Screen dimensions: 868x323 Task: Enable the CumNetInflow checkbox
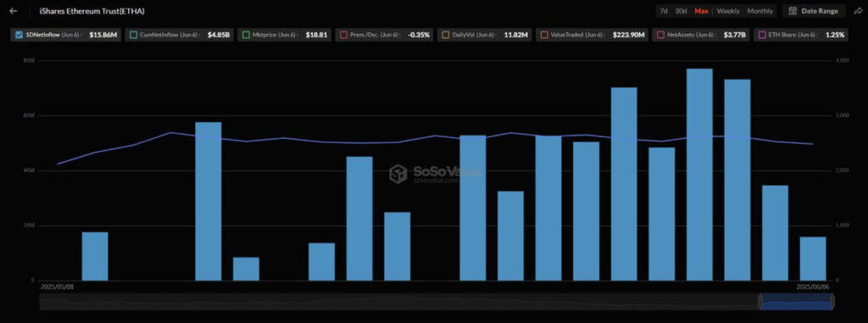[133, 35]
